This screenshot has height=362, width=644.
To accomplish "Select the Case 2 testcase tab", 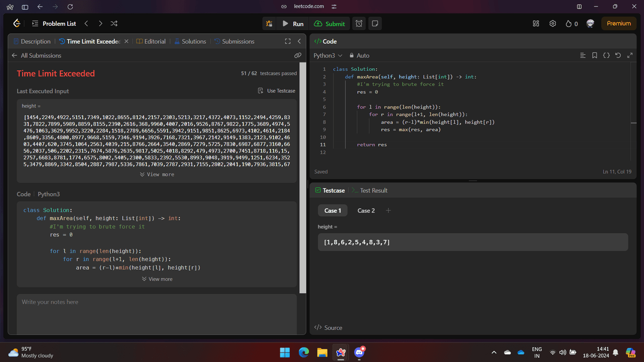I will [366, 210].
